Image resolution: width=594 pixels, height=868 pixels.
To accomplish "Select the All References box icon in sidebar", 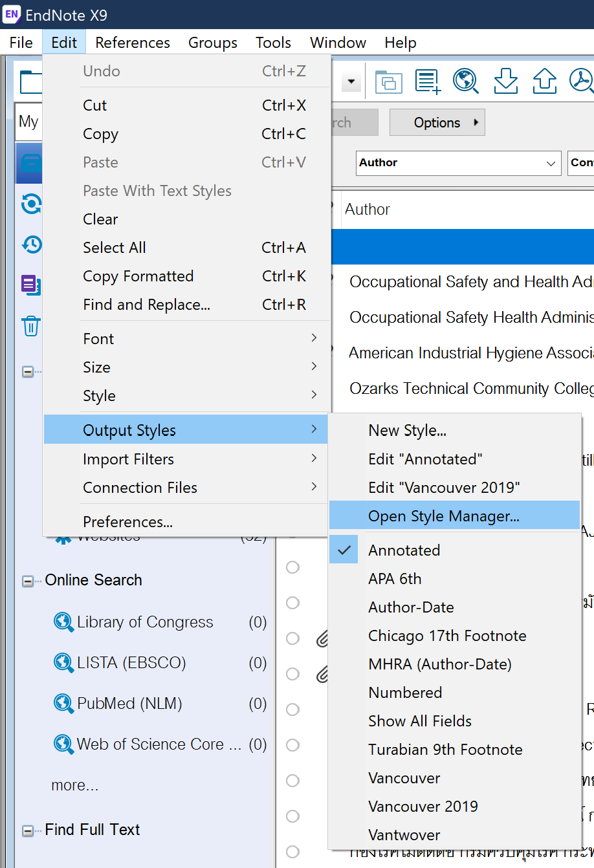I will 31,163.
